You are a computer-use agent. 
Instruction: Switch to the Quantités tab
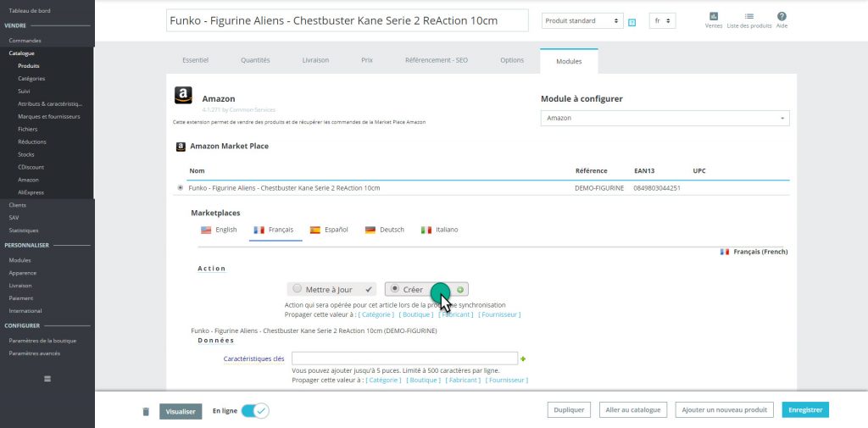(x=255, y=60)
